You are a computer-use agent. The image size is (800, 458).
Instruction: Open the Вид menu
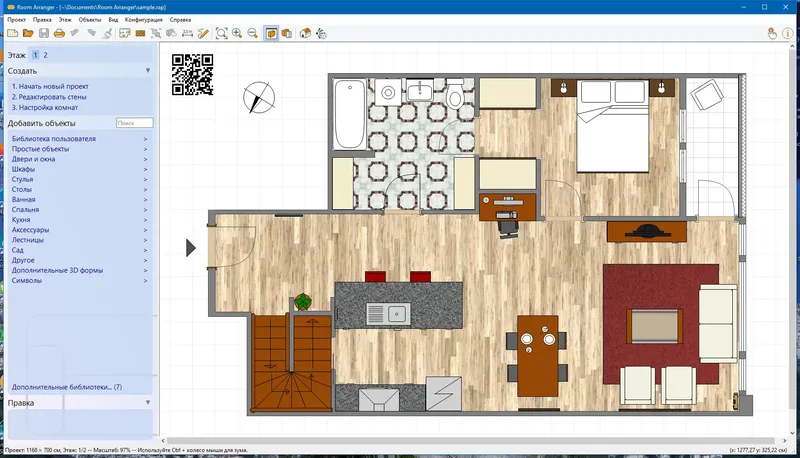pos(113,20)
